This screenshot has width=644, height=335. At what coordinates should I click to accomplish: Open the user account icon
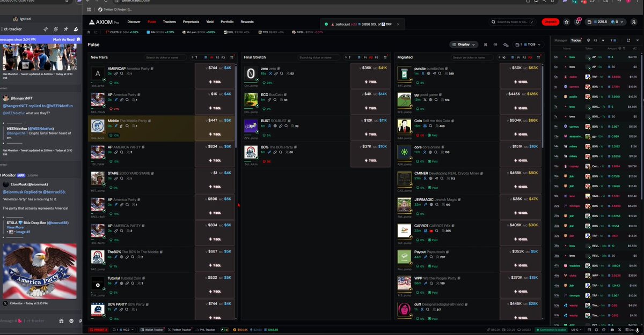point(634,22)
